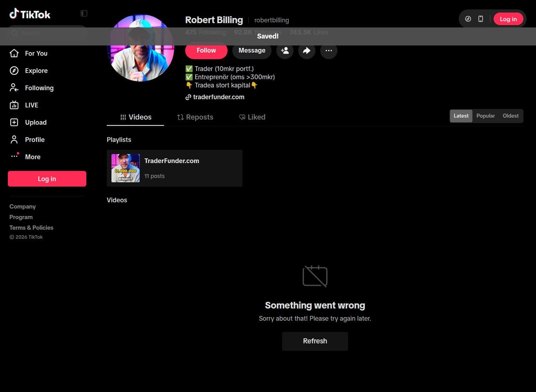Image resolution: width=536 pixels, height=392 pixels.
Task: Open the Profile person icon
Action: click(x=14, y=140)
